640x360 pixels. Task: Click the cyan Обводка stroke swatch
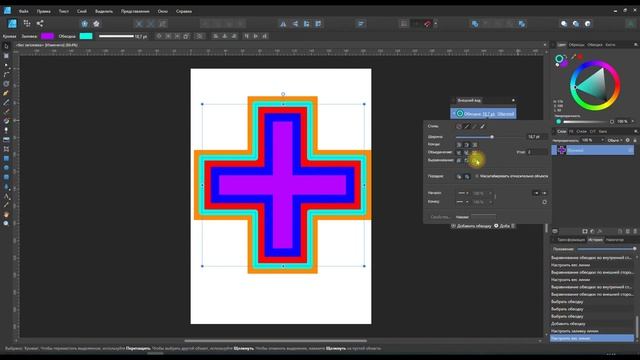tap(86, 36)
